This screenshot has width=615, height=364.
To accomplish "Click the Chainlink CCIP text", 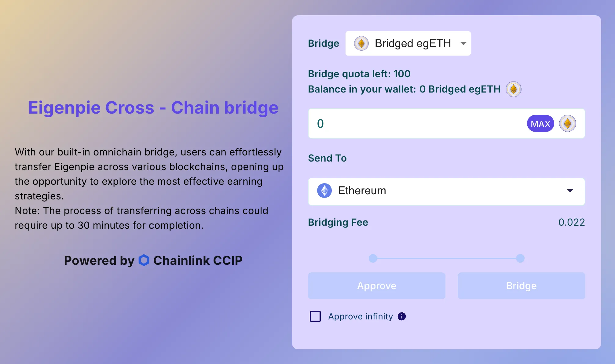I will click(x=198, y=260).
